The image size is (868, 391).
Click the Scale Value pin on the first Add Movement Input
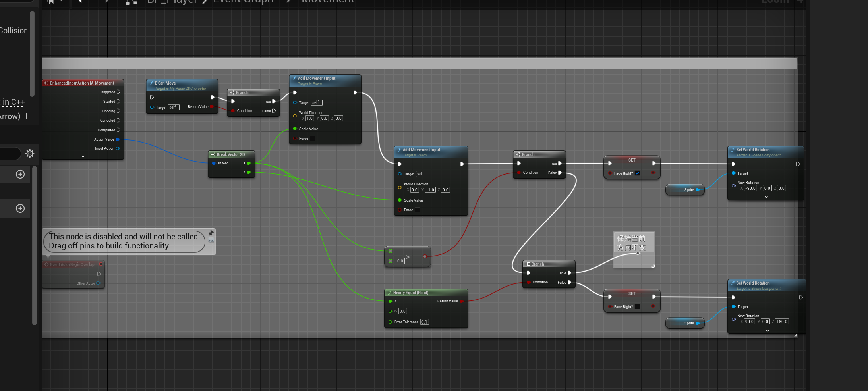295,129
